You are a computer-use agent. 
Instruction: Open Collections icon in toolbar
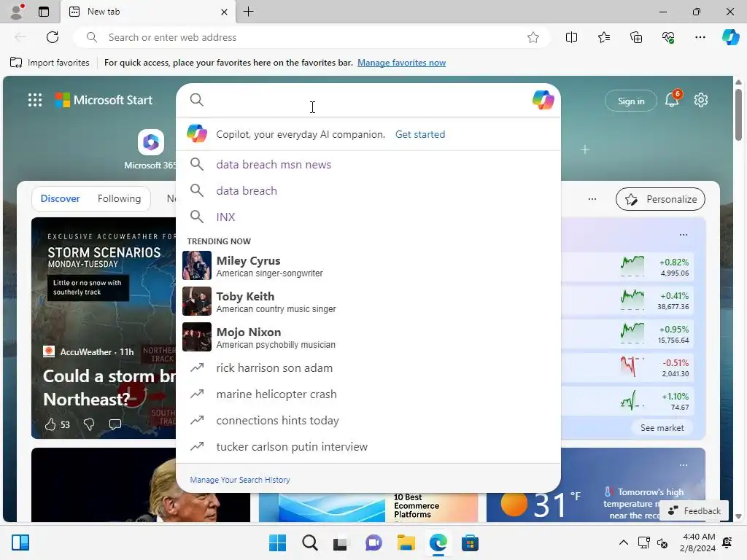click(x=636, y=37)
